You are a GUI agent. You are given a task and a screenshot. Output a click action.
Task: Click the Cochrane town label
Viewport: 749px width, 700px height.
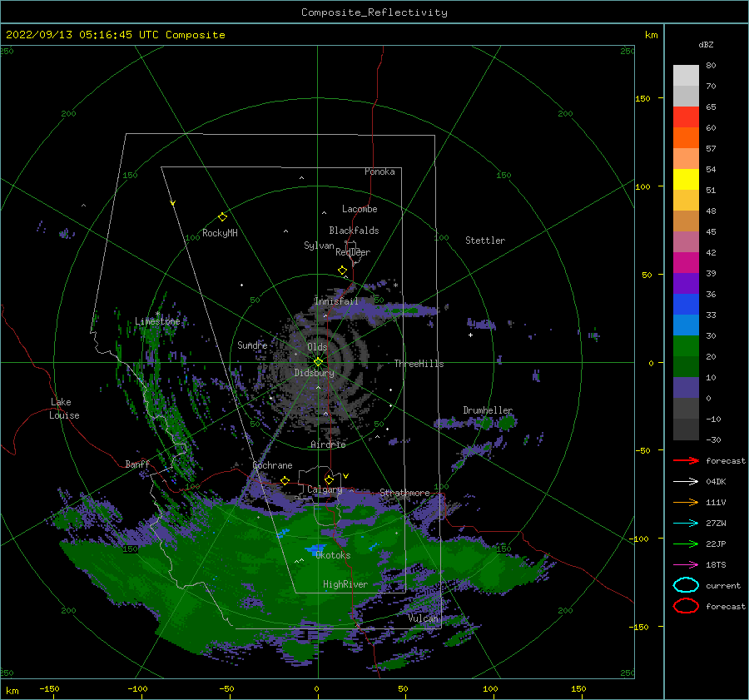(x=272, y=465)
